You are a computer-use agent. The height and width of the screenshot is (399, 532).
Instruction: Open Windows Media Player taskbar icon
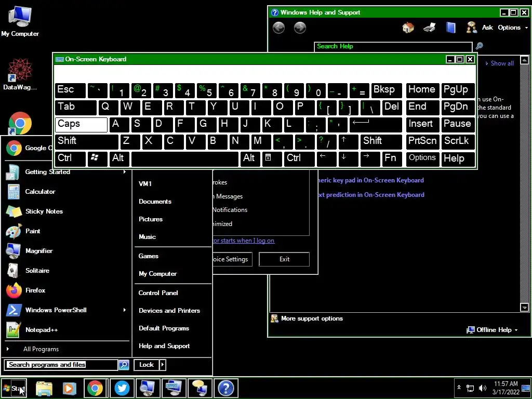(69, 388)
